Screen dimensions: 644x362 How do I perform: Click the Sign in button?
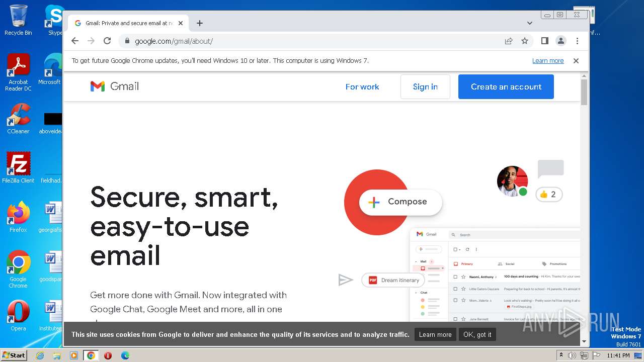pos(425,86)
